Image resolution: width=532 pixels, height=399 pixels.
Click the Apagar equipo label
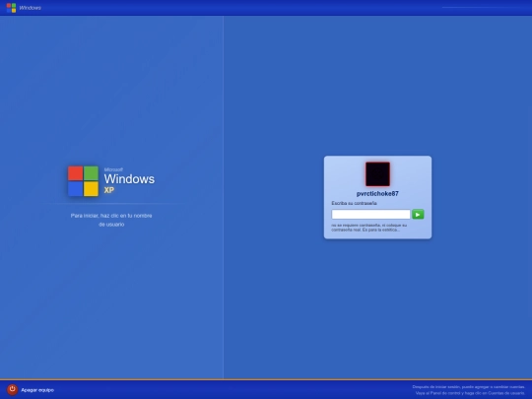coord(37,390)
